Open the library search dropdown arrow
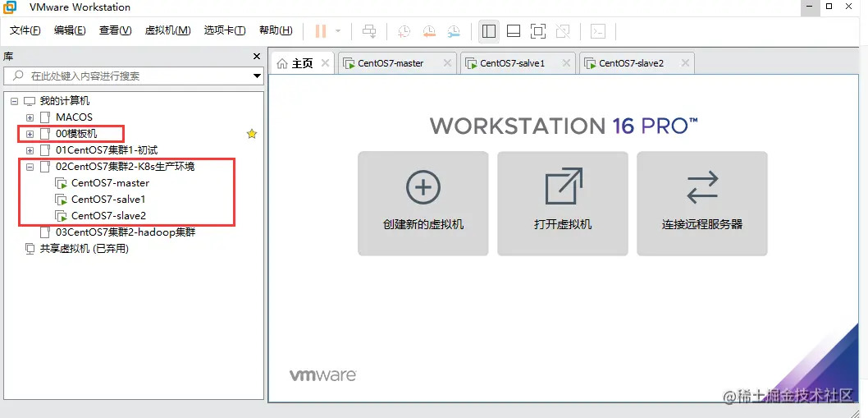Screen dimensions: 868x418 pyautogui.click(x=257, y=76)
